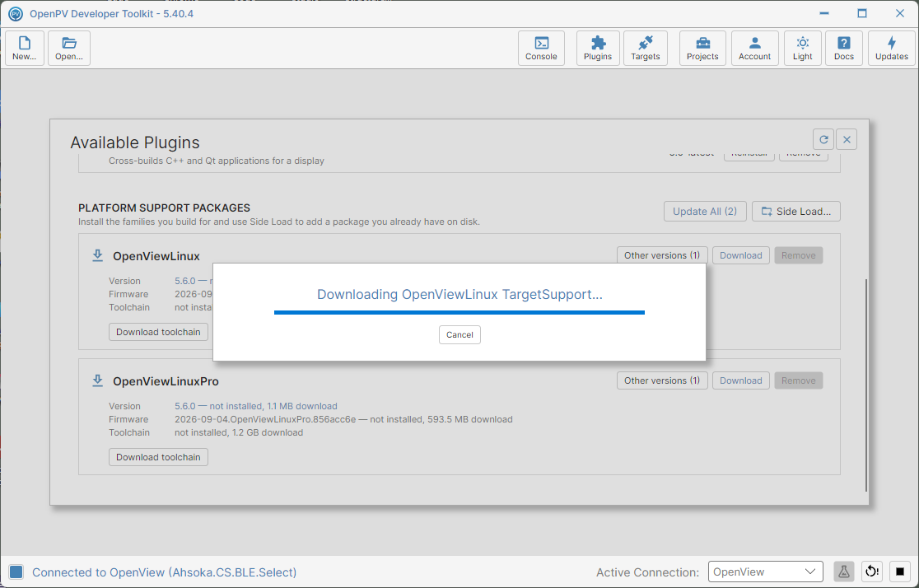
Task: Download toolchain for OpenViewLinuxPro
Action: (x=158, y=457)
